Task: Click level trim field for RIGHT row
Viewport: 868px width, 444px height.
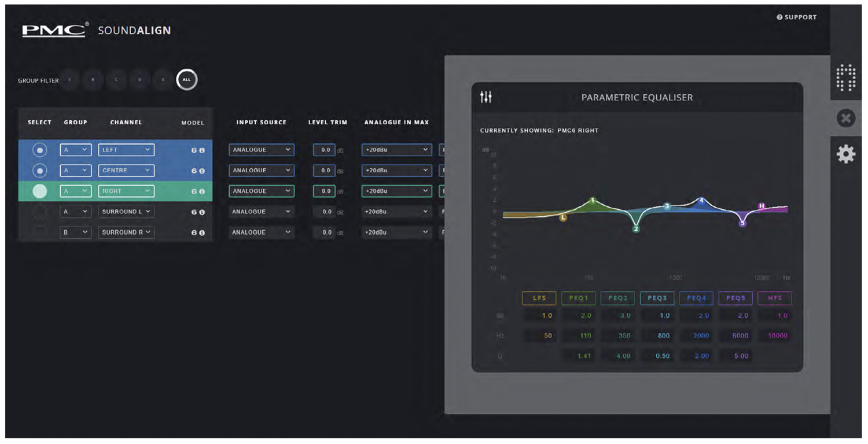Action: (x=324, y=191)
